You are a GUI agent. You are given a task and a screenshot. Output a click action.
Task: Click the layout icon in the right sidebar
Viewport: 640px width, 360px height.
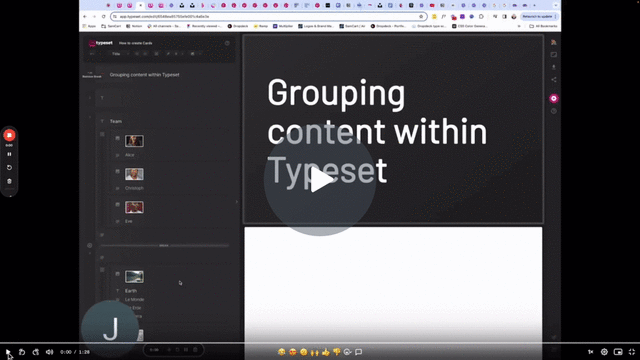[553, 55]
